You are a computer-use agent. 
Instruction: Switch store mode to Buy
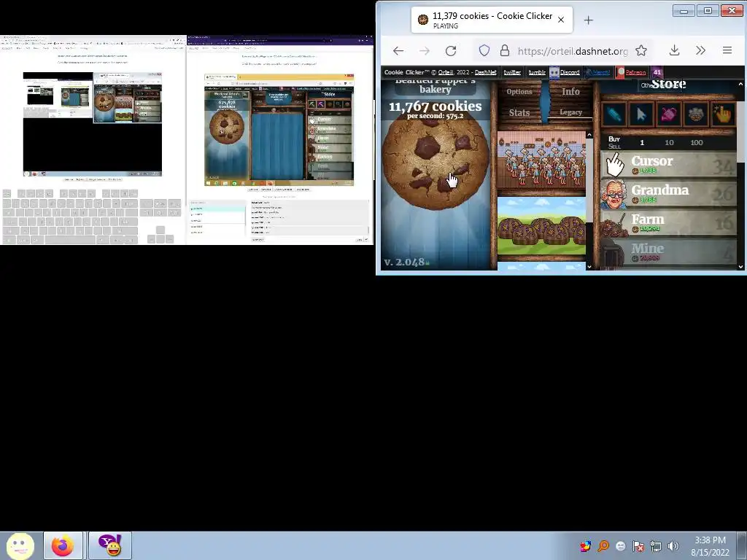(614, 139)
